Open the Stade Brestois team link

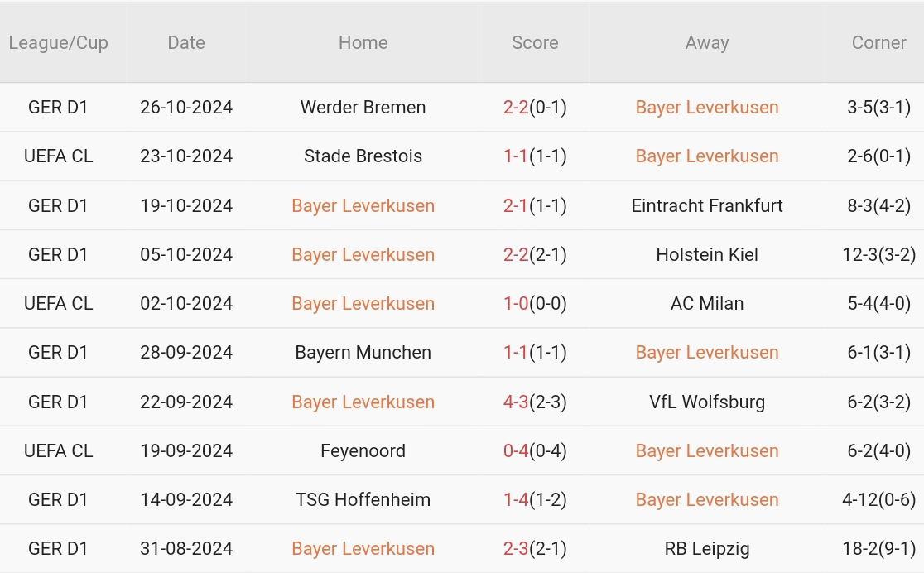point(363,156)
